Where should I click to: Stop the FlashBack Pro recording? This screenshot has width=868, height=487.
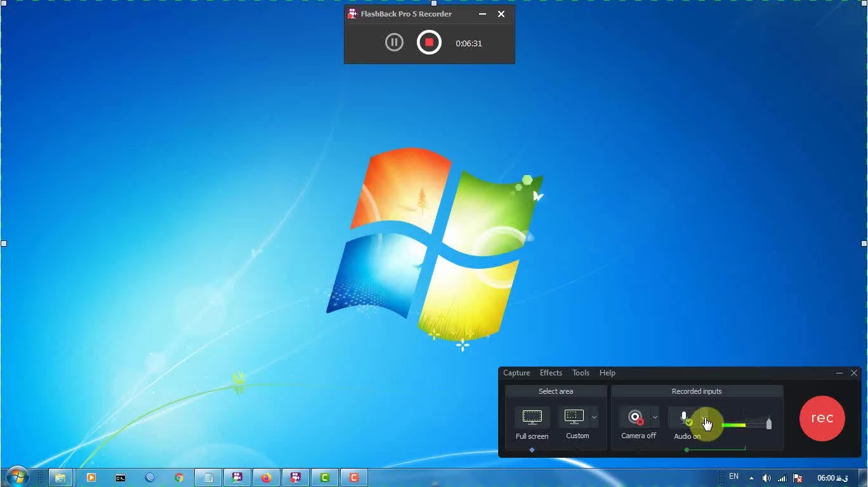[x=429, y=42]
